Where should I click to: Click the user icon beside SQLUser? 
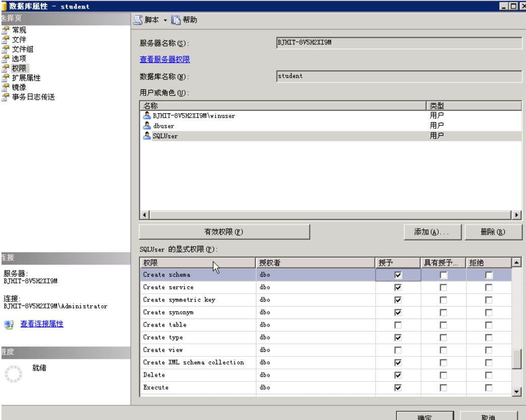pyautogui.click(x=146, y=135)
